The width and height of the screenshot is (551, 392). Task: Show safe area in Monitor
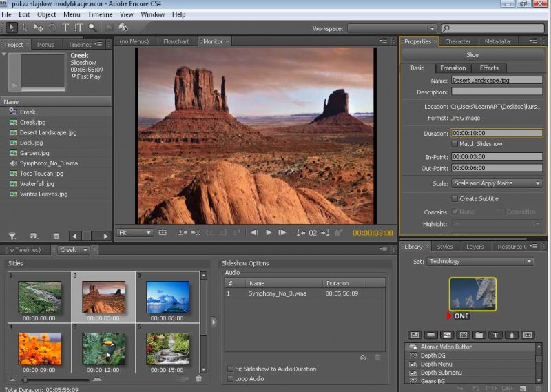pyautogui.click(x=163, y=233)
